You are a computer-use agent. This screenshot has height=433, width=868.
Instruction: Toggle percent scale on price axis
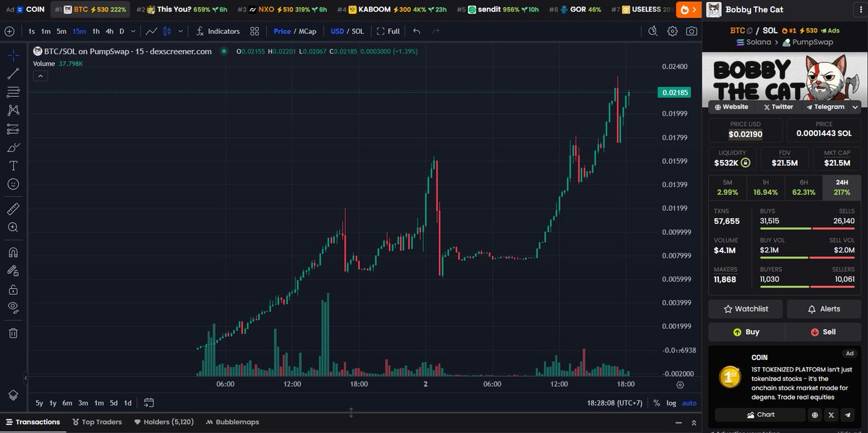pos(656,403)
